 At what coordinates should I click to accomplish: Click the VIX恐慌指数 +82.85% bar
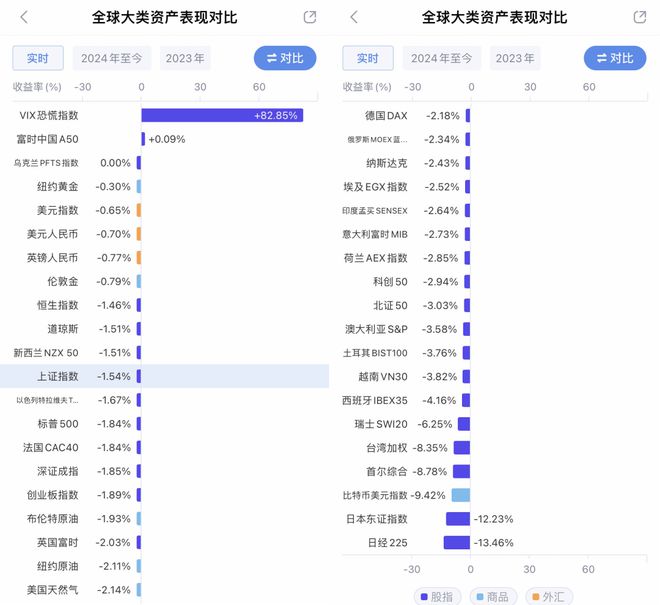pyautogui.click(x=222, y=115)
